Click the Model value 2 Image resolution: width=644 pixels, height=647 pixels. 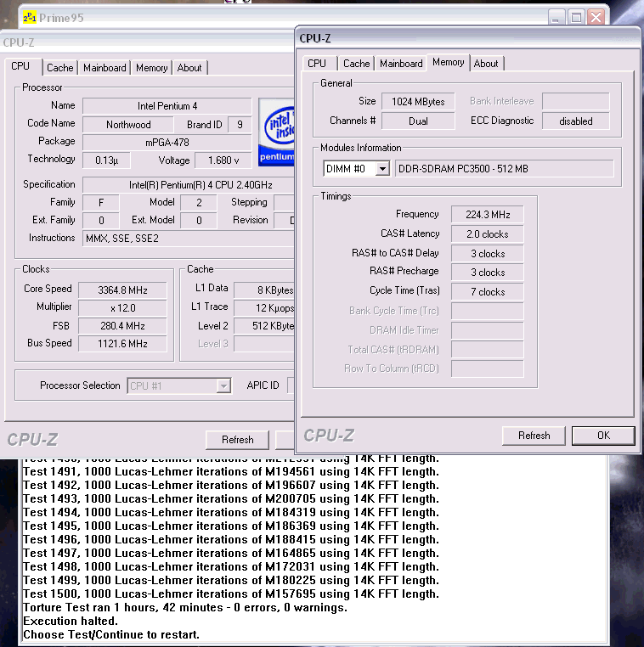(199, 203)
